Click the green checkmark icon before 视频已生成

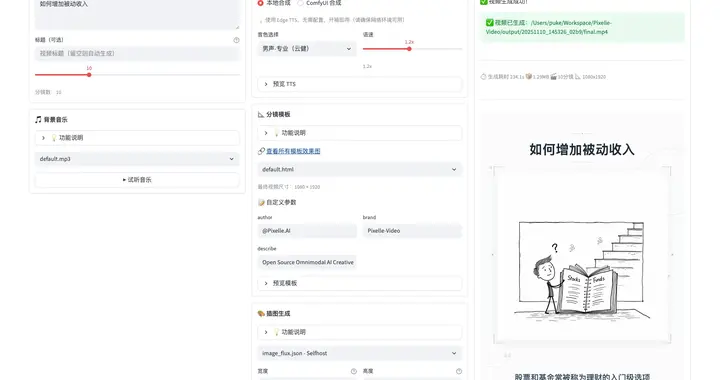click(x=489, y=22)
